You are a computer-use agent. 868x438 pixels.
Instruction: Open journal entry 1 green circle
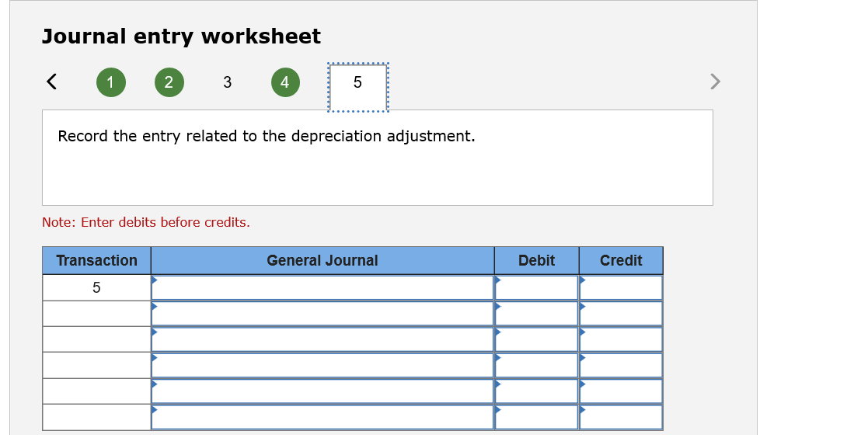click(x=110, y=82)
